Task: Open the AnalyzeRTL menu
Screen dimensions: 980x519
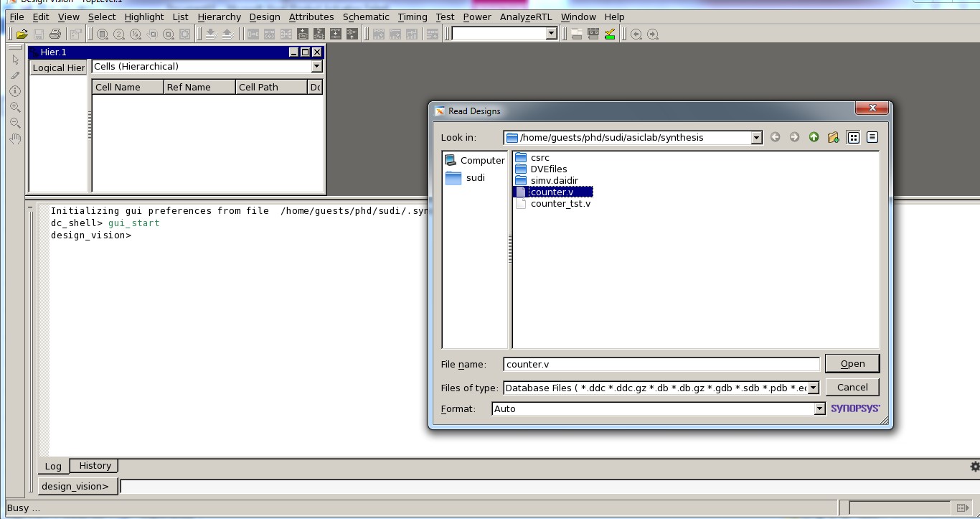Action: (527, 17)
